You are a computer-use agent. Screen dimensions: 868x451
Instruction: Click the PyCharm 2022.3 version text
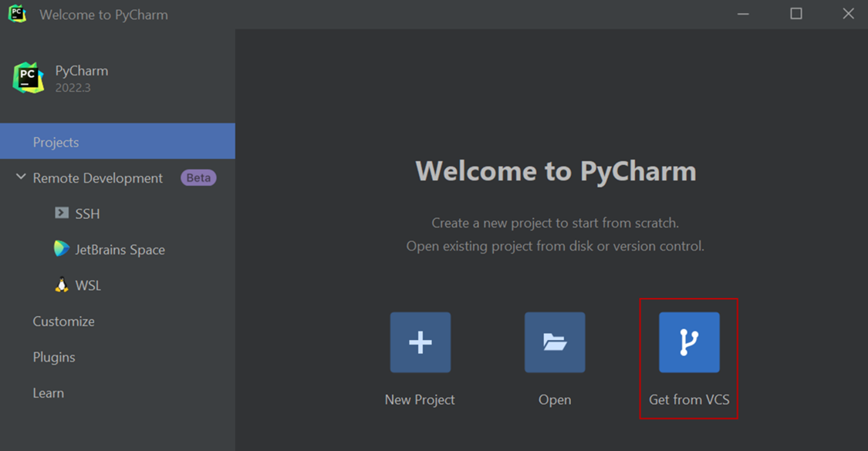73,88
